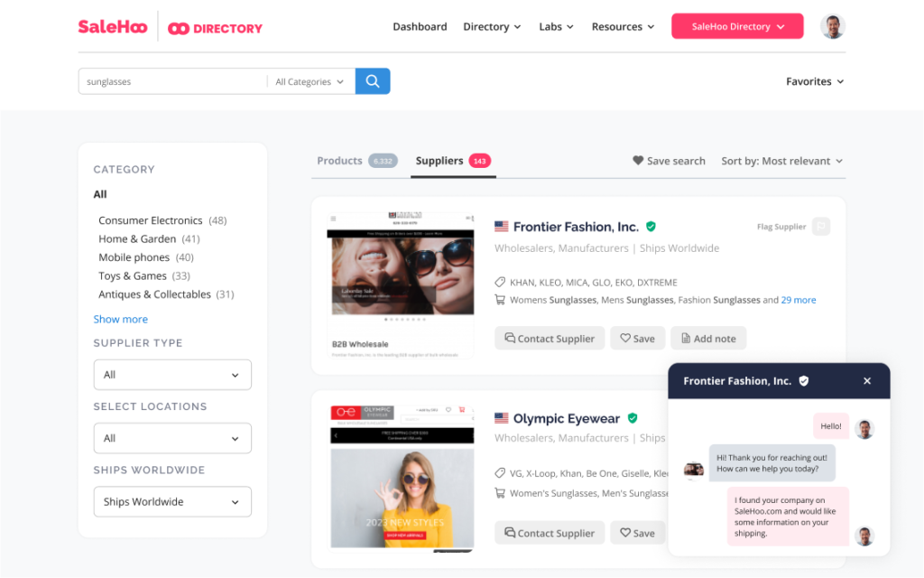Click the flag supplier icon
924x578 pixels.
coord(820,227)
